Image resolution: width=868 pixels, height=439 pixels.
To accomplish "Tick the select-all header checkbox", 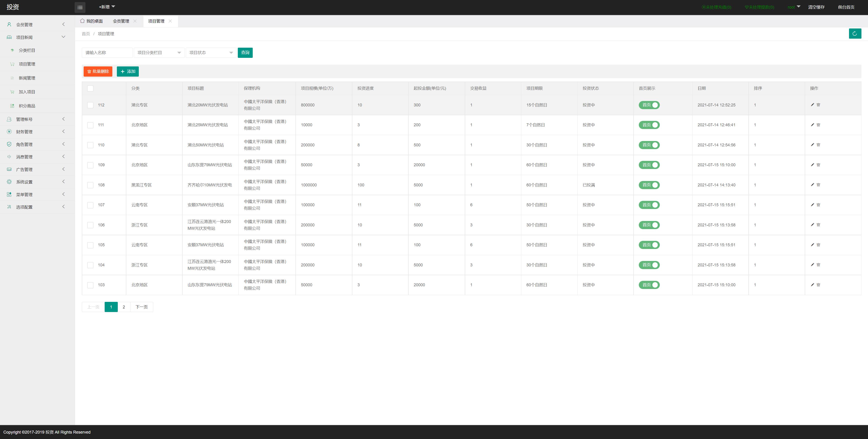I will coord(90,88).
